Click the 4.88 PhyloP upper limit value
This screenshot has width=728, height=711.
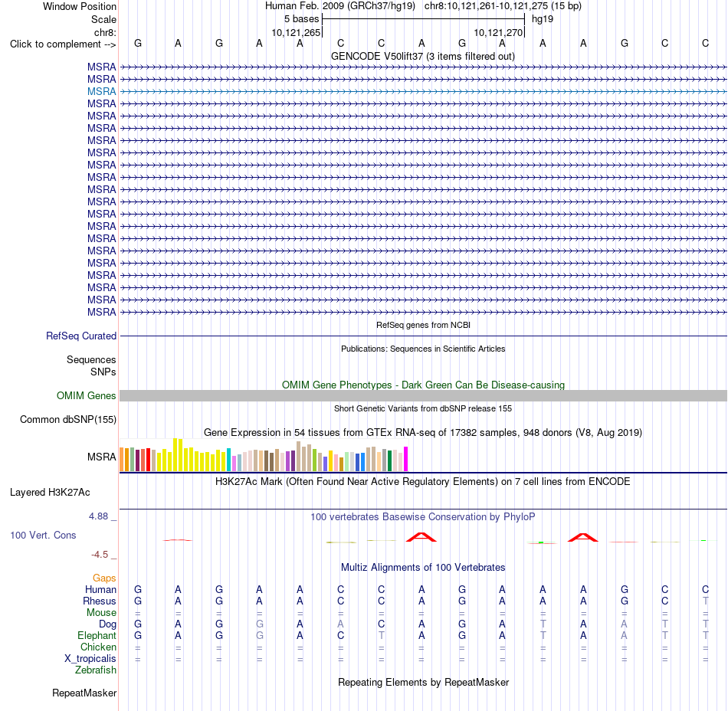tap(98, 516)
